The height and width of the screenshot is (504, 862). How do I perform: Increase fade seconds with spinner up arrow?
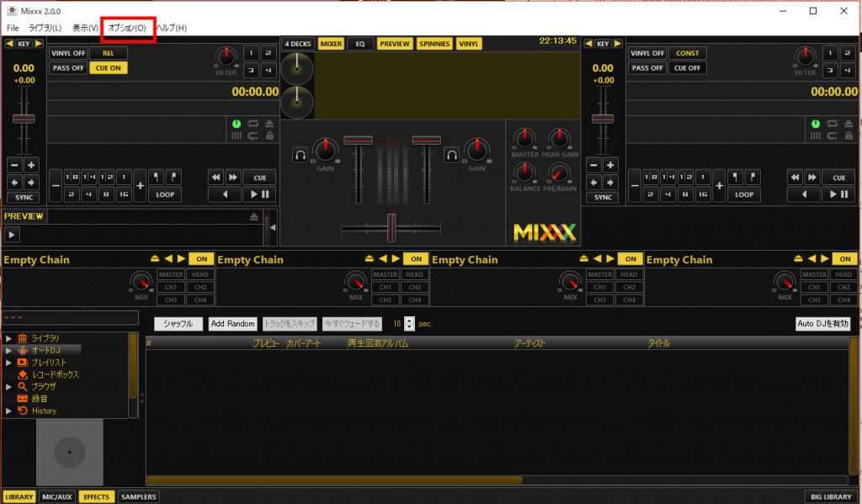pos(409,321)
